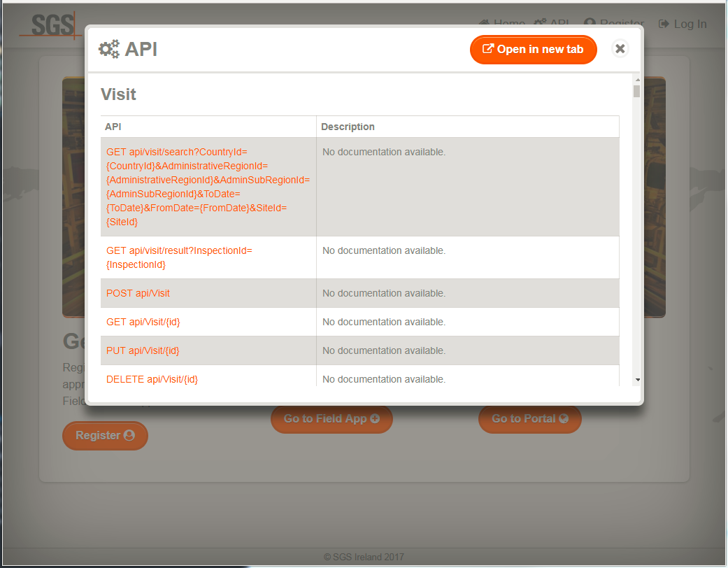Screen dimensions: 728x568
Task: Click the scrollbar up arrow in the API dialog
Action: (x=638, y=80)
